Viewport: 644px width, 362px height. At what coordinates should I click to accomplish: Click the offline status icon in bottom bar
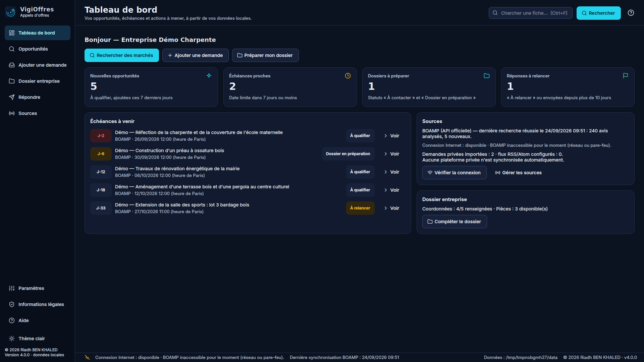[x=87, y=357]
